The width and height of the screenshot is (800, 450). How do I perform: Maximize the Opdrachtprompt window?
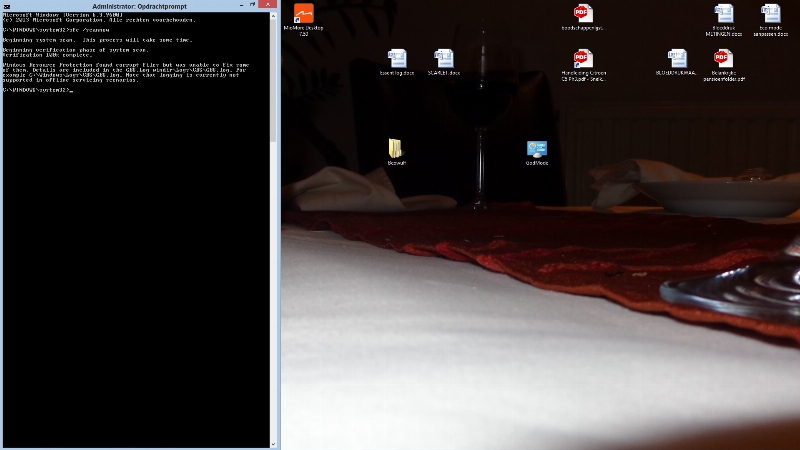(253, 5)
